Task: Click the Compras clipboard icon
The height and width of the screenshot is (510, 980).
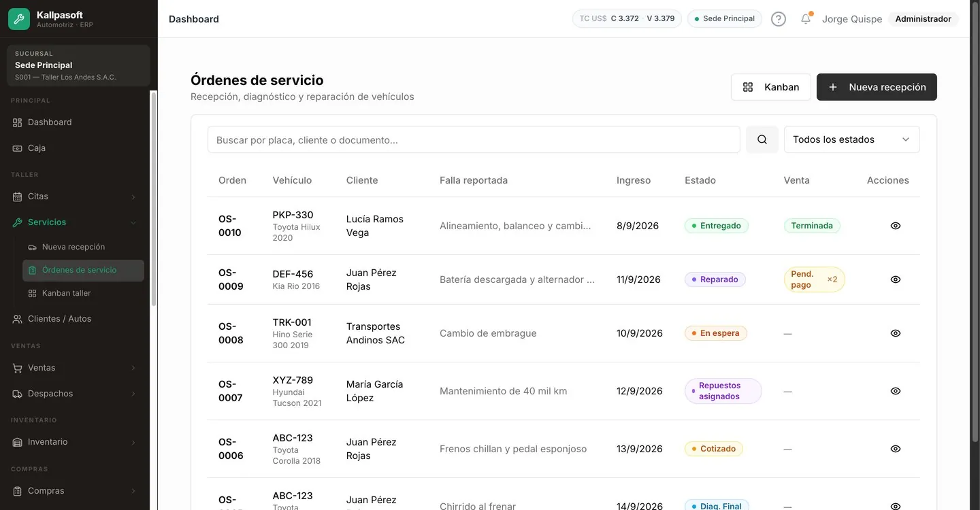Action: 18,491
